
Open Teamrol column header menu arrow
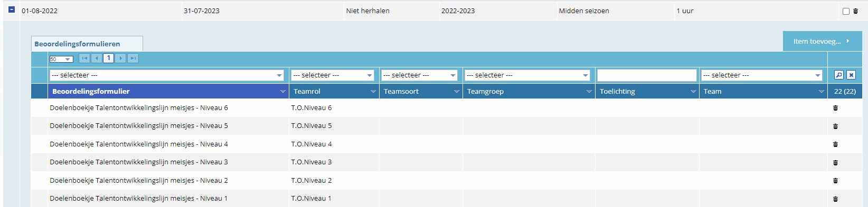coord(373,92)
